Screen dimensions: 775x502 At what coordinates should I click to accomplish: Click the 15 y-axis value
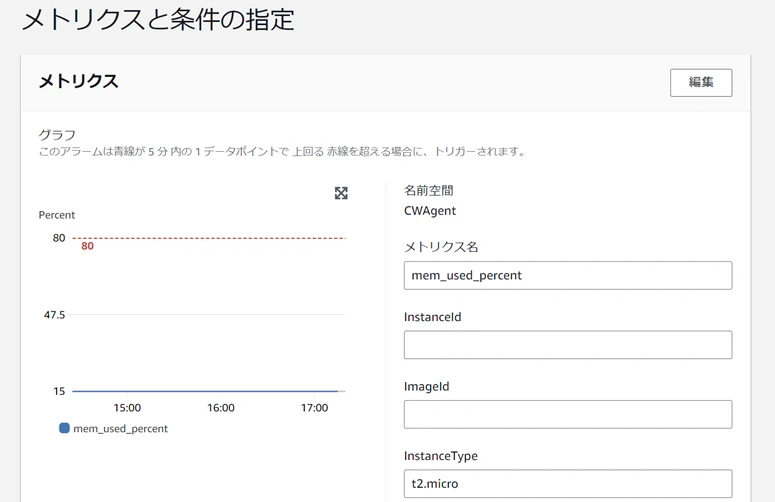[59, 391]
